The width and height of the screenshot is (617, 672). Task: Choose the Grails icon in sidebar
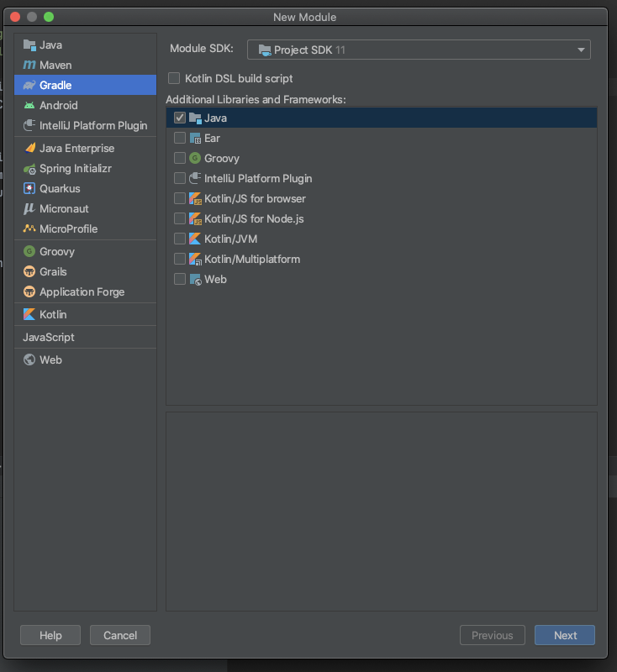point(29,272)
